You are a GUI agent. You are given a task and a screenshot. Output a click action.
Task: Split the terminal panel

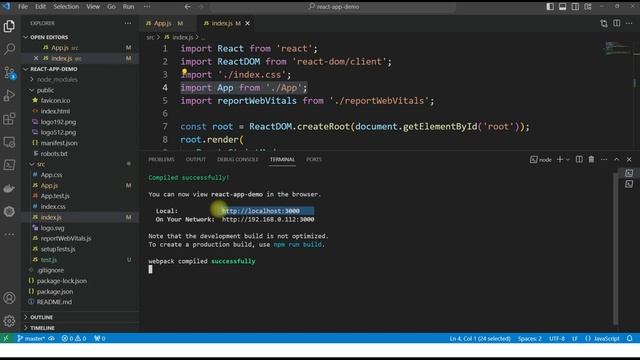pyautogui.click(x=579, y=160)
